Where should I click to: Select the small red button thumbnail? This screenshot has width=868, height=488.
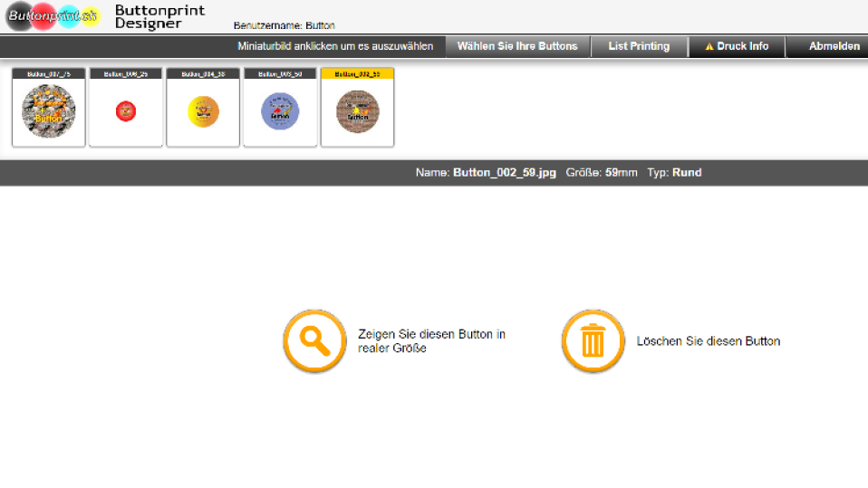tap(126, 111)
